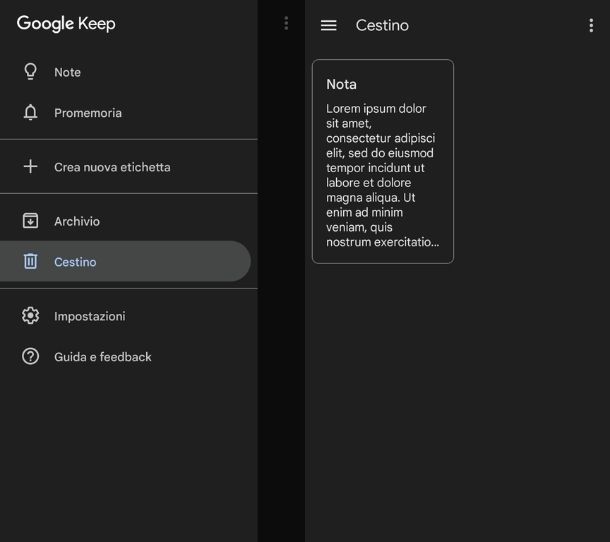Open Guida e feedback

pos(129,356)
